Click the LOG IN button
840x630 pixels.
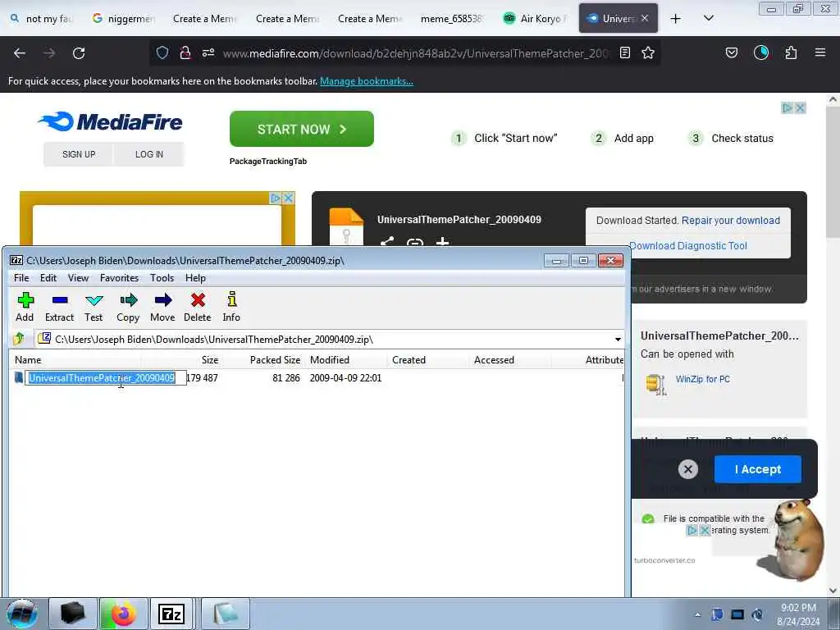[x=149, y=154]
